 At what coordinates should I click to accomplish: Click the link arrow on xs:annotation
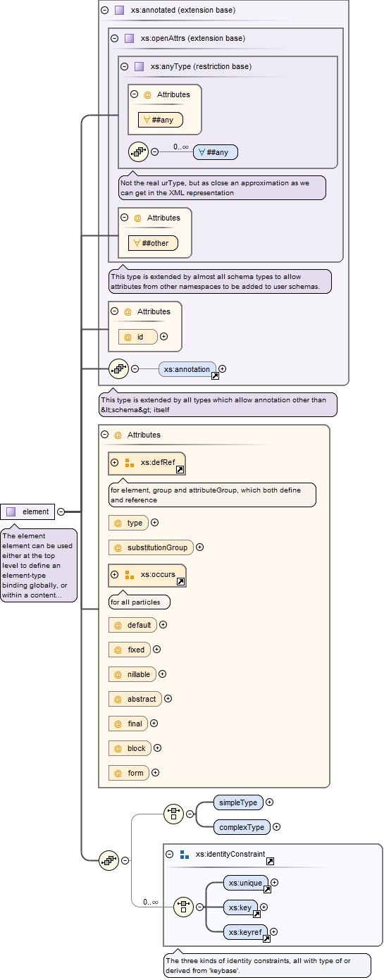pos(215,376)
